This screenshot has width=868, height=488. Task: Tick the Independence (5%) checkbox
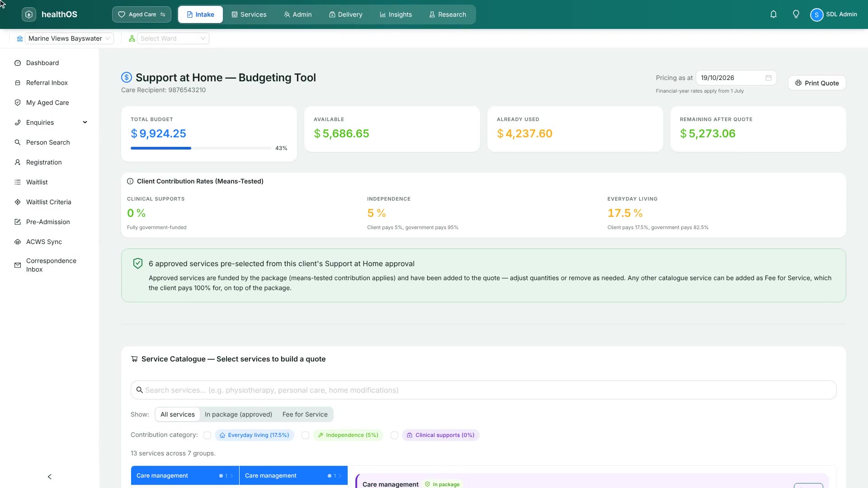click(305, 435)
